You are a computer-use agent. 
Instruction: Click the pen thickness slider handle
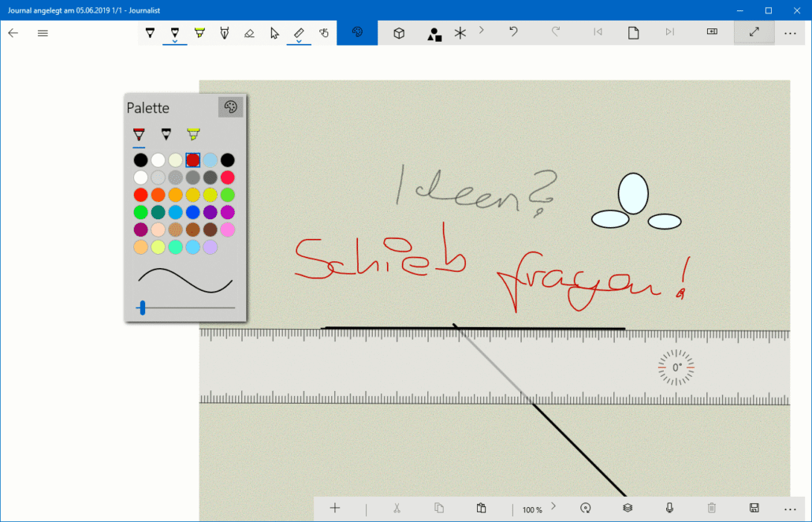click(143, 308)
